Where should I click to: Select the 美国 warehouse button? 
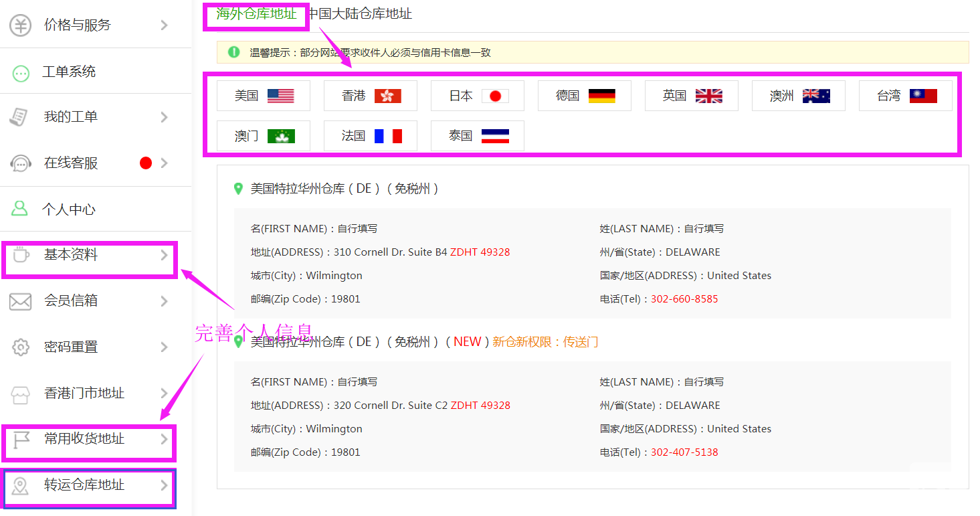point(264,96)
